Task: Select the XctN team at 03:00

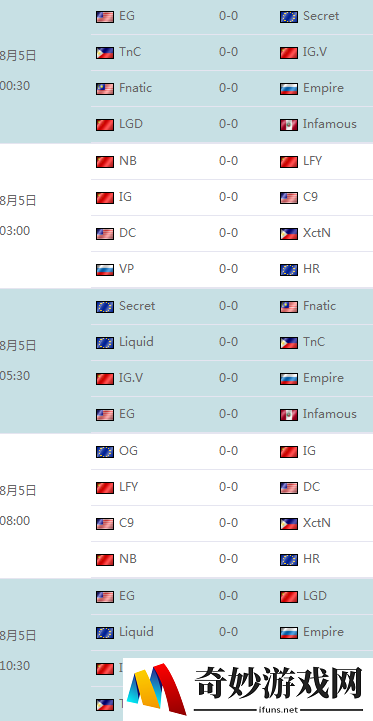Action: point(316,233)
